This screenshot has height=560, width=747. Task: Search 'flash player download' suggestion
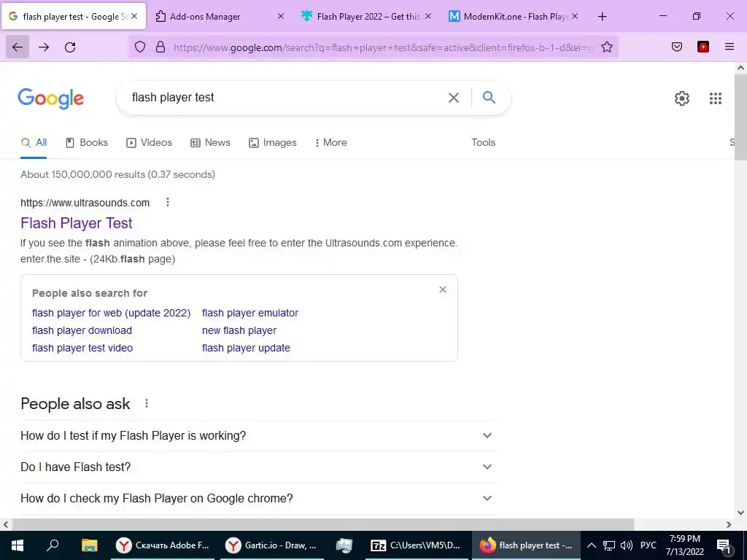tap(82, 330)
